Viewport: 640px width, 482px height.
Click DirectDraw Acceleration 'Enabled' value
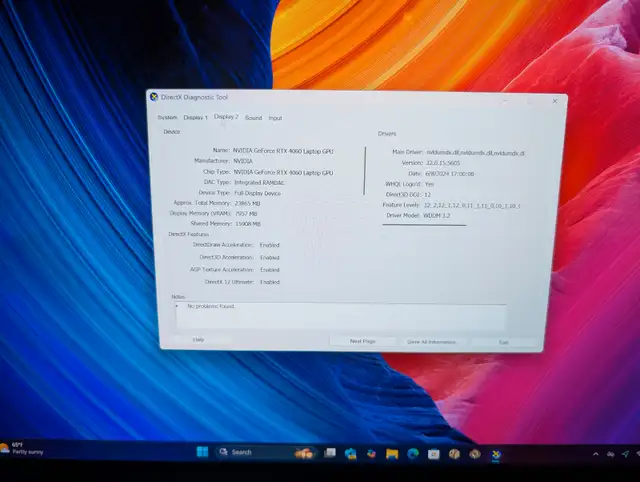point(270,245)
